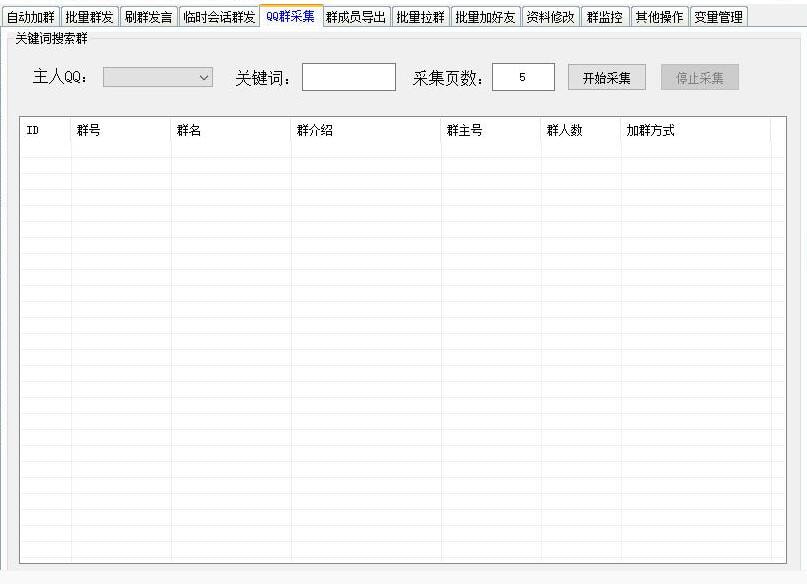Viewport: 807px width, 584px height.
Task: Switch to the 自动加群 tab
Action: pyautogui.click(x=31, y=17)
